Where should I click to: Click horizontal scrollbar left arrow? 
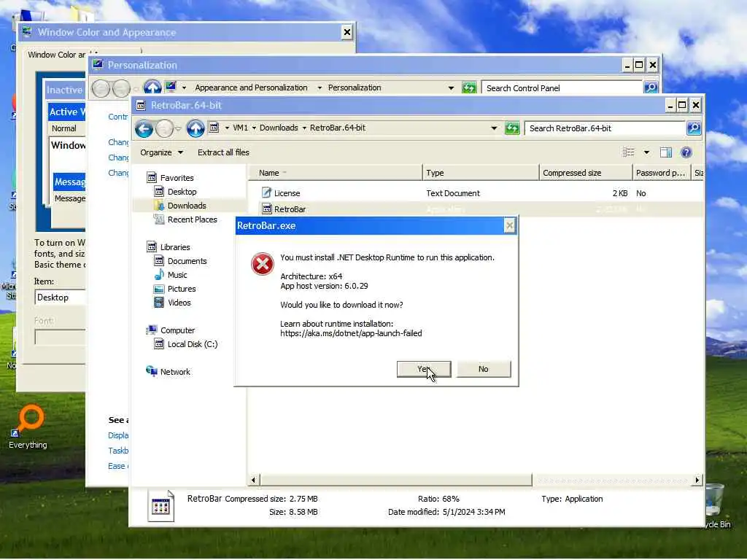pyautogui.click(x=253, y=480)
